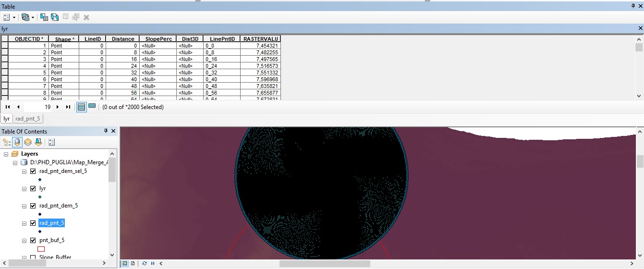Viewport: 644px width, 269px height.
Task: Pin the Table window
Action: coord(633,6)
